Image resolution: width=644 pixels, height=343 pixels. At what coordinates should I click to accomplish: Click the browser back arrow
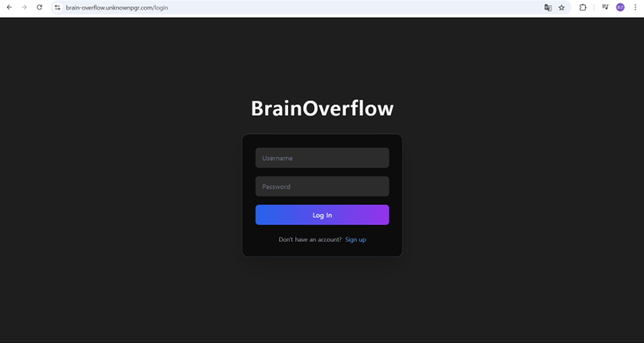(x=9, y=7)
